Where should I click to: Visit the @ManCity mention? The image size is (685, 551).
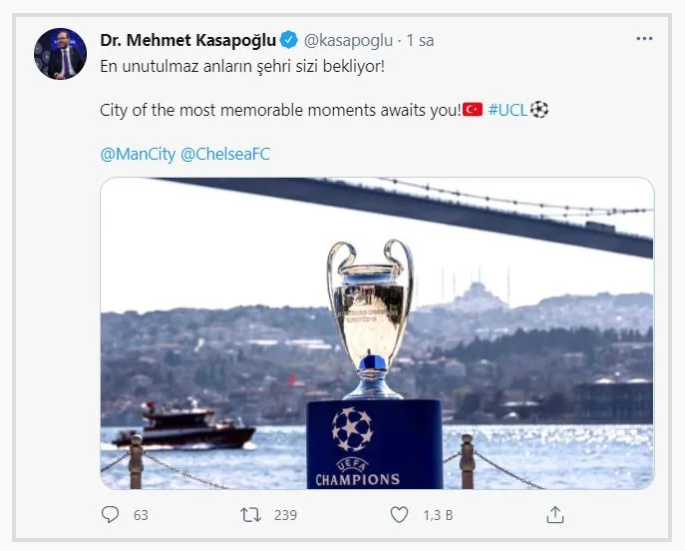[136, 154]
